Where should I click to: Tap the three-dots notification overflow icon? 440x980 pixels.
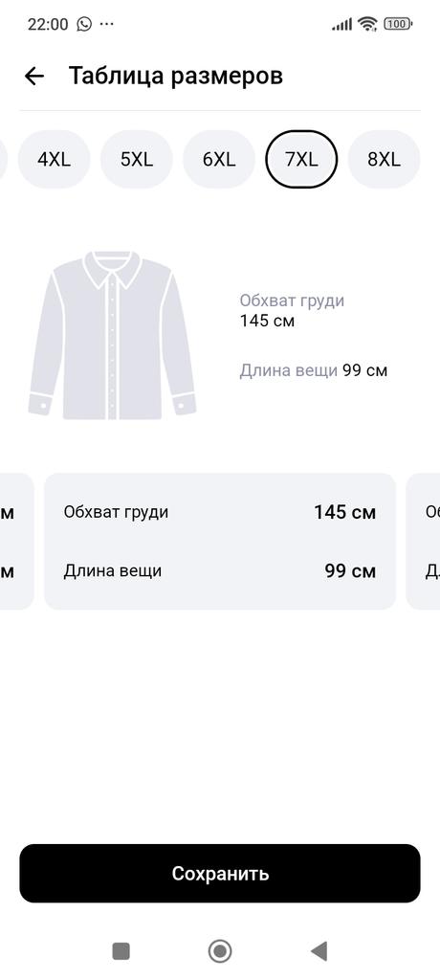[x=107, y=24]
